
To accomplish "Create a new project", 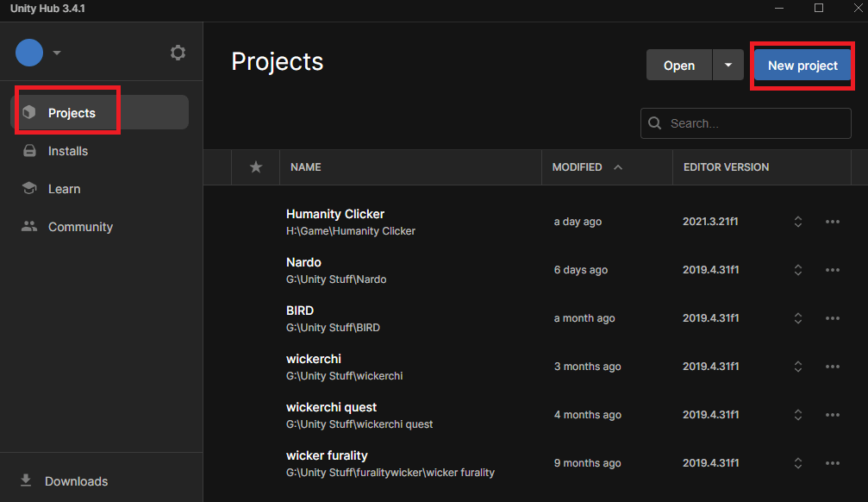I will click(x=802, y=65).
